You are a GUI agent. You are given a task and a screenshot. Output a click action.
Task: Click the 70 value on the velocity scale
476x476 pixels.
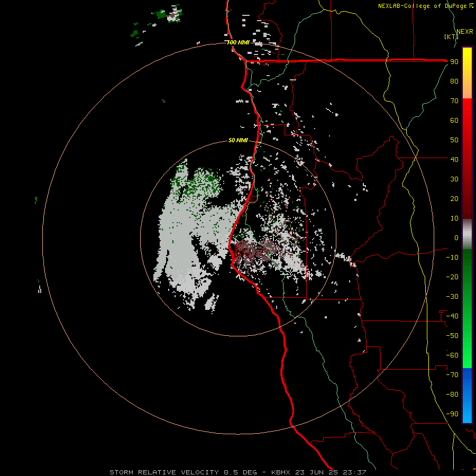[454, 101]
